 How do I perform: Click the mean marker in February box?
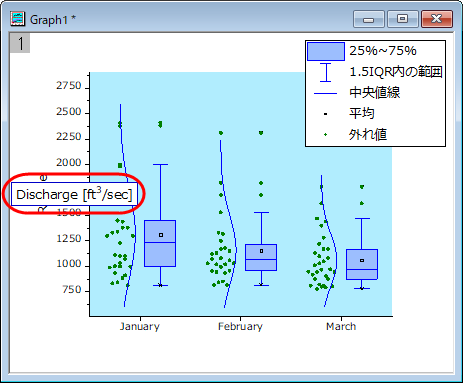click(x=262, y=251)
